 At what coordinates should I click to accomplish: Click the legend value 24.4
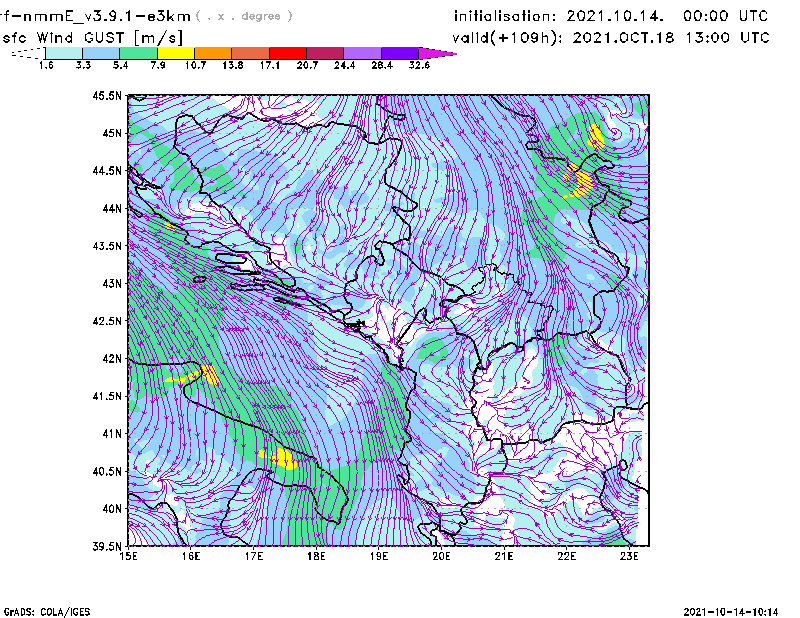coord(344,65)
